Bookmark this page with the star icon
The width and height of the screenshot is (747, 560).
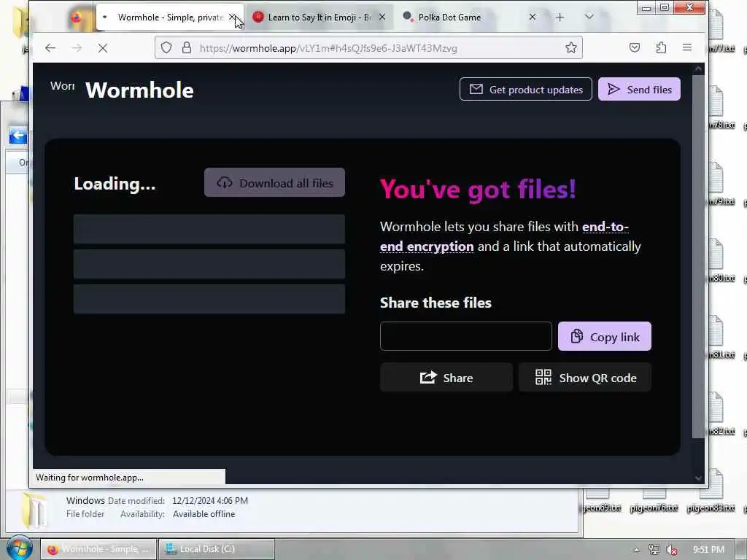(x=570, y=47)
